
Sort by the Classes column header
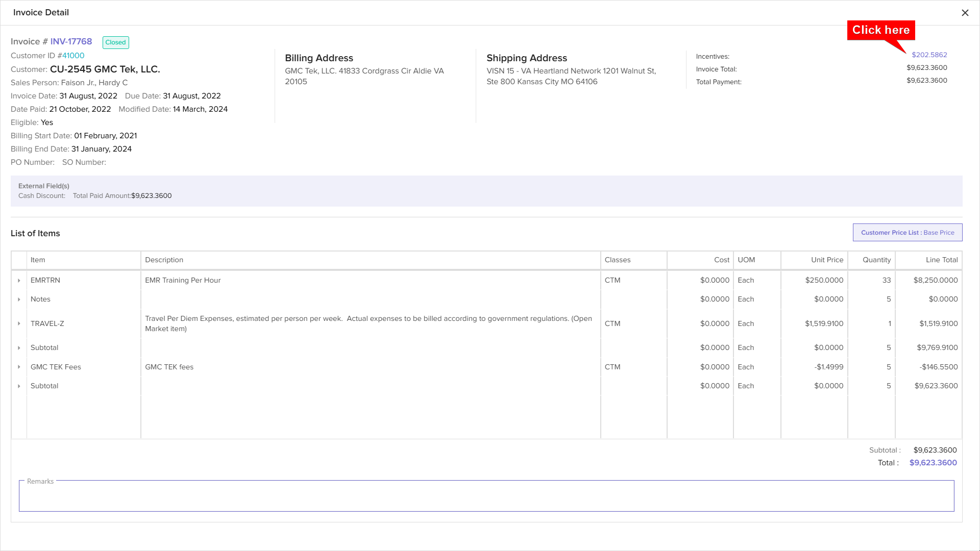(x=617, y=260)
